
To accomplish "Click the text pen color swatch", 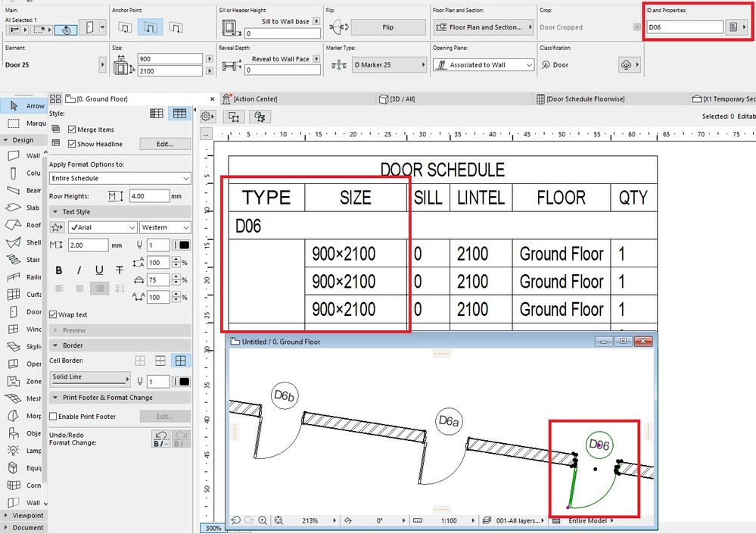I will (184, 245).
